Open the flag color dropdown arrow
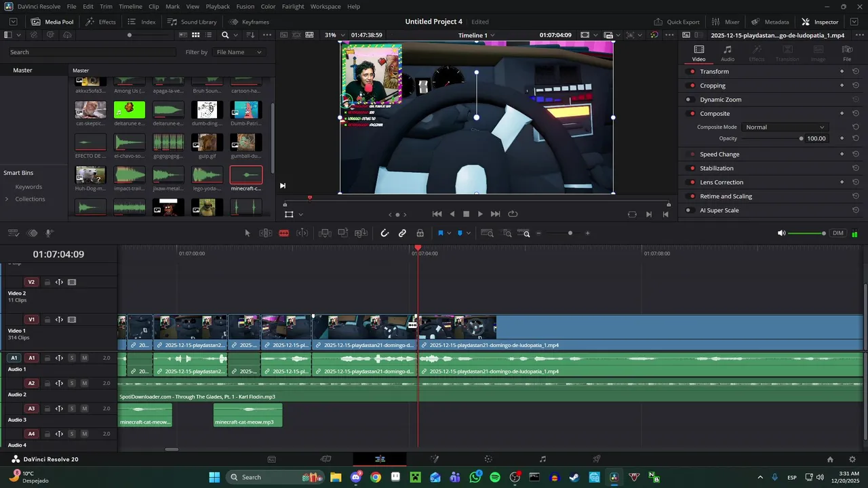 (x=448, y=234)
